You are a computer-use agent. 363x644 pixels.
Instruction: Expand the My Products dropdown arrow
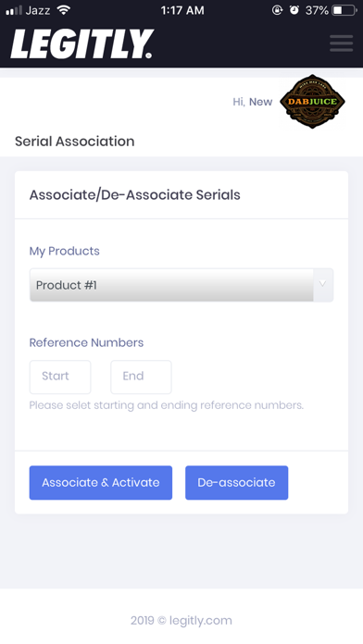[x=323, y=285]
